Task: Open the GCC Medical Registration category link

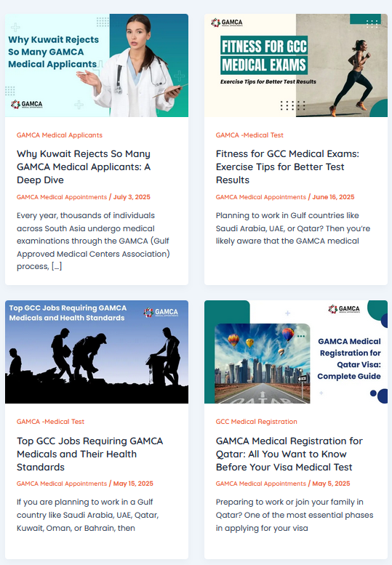Action: click(256, 422)
